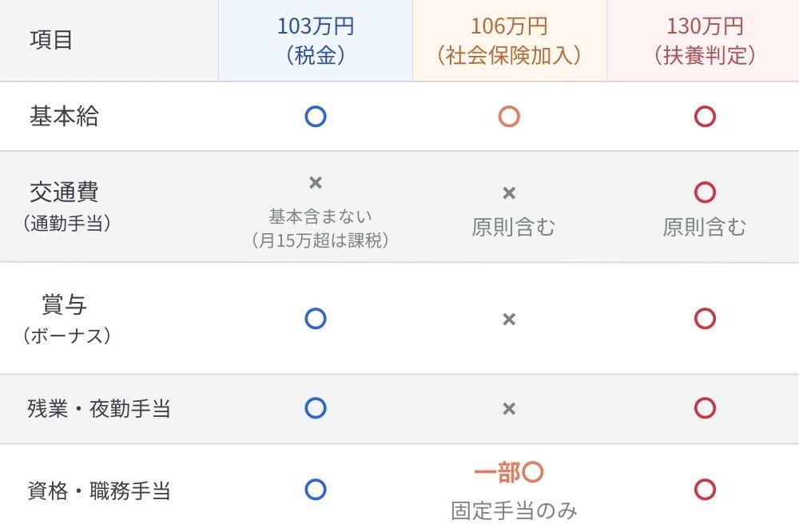The width and height of the screenshot is (799, 532).
Task: Click the blue circle for 残業・夜勤手当
Action: [x=316, y=408]
